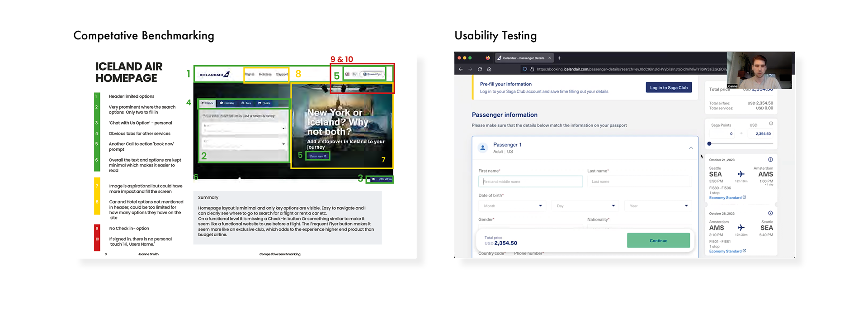Click the Total airfare USD 2,354.50 value

(760, 103)
